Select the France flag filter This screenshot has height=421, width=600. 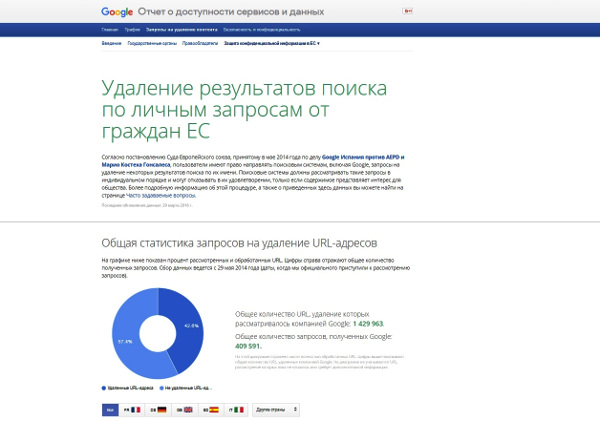[x=133, y=410]
